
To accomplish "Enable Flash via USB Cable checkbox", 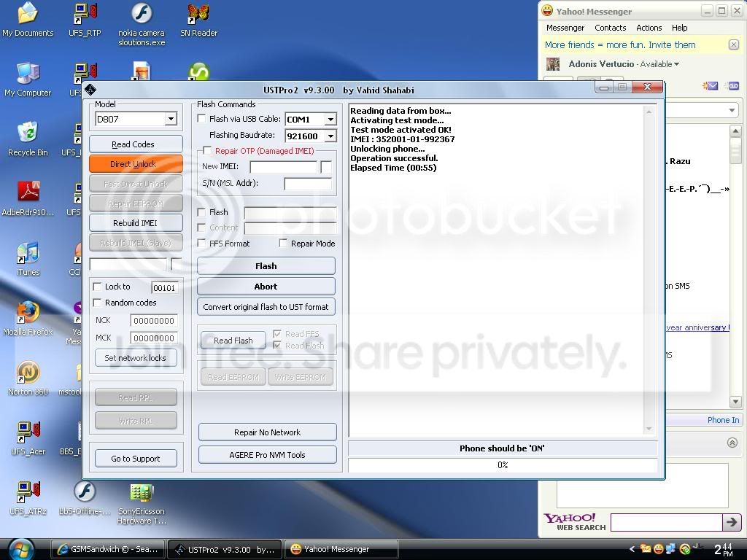I will (201, 119).
